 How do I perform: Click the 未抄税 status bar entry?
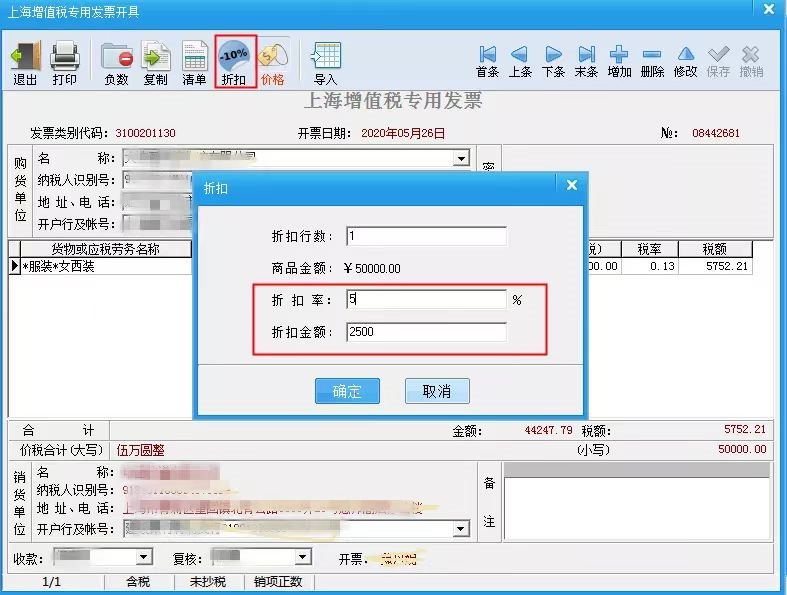[x=208, y=581]
